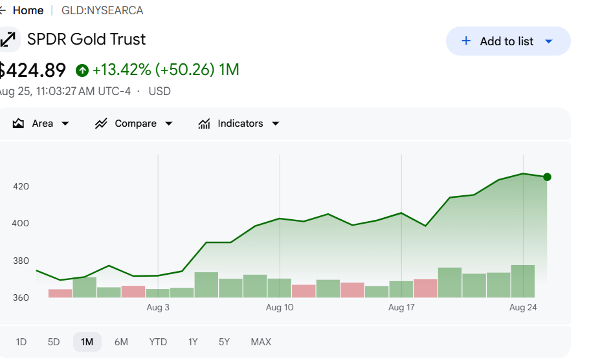Click the 380 price axis label
589x364 pixels.
point(21,261)
